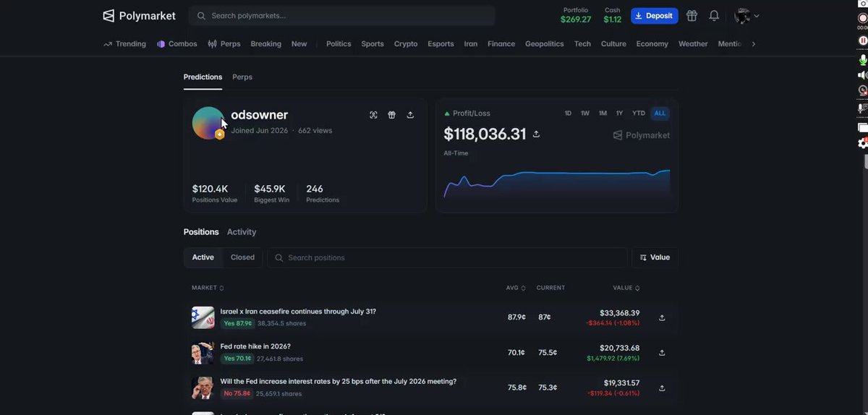The width and height of the screenshot is (868, 415).
Task: Click the $45.9K Biggest Win stat
Action: pos(272,193)
